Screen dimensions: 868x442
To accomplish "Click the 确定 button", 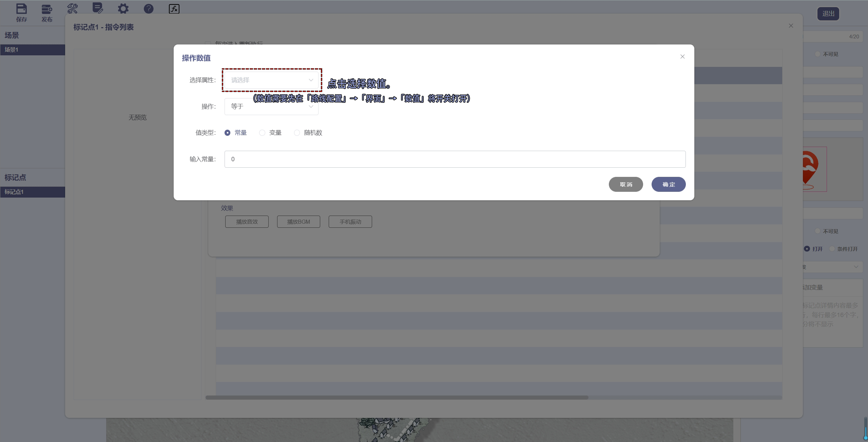I will tap(668, 184).
